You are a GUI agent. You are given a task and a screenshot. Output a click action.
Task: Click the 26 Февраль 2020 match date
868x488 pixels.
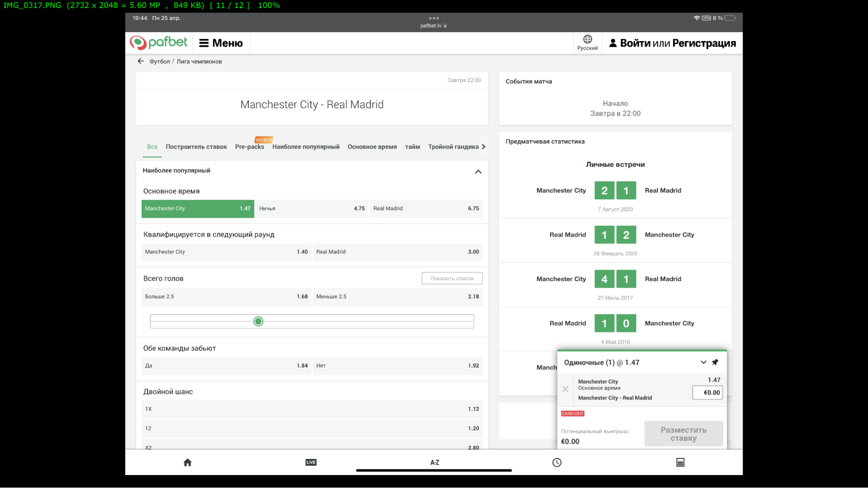tap(615, 254)
